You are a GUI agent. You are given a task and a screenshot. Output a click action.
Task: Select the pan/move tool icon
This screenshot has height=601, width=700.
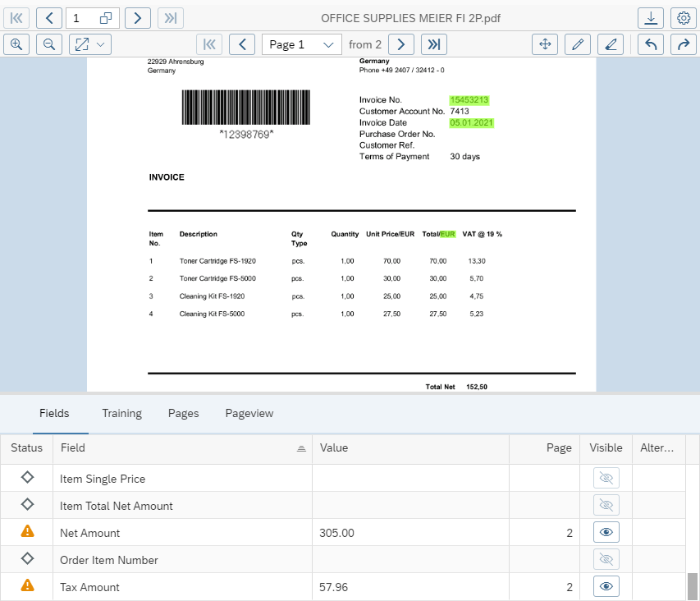[x=545, y=44]
